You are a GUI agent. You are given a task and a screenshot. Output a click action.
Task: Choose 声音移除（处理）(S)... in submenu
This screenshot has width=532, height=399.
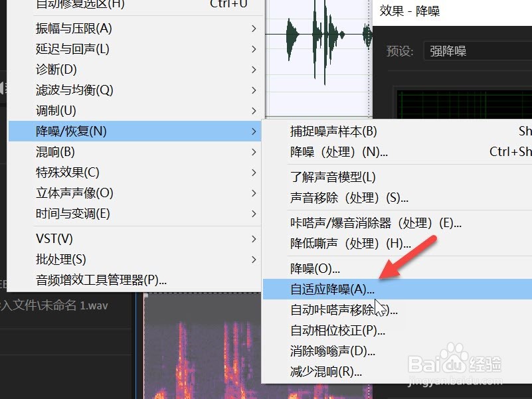(398, 197)
